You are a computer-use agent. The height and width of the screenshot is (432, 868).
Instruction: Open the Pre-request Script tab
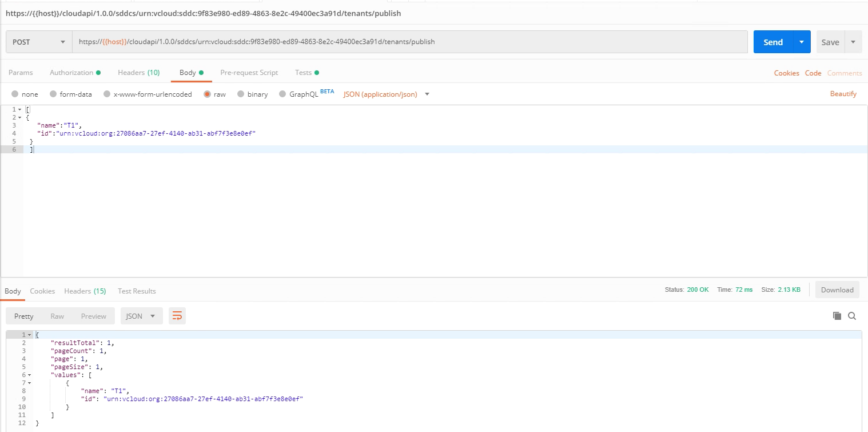coord(249,73)
